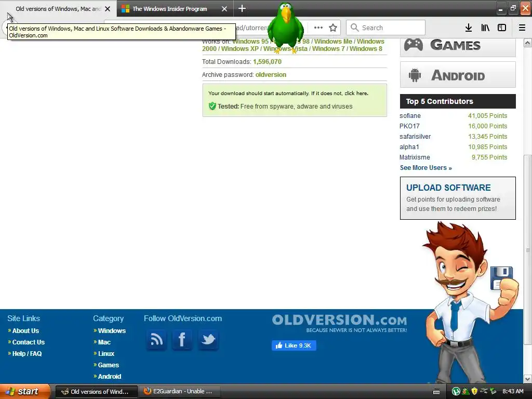This screenshot has width=532, height=399.
Task: Open the Facebook follow icon
Action: coord(182,339)
